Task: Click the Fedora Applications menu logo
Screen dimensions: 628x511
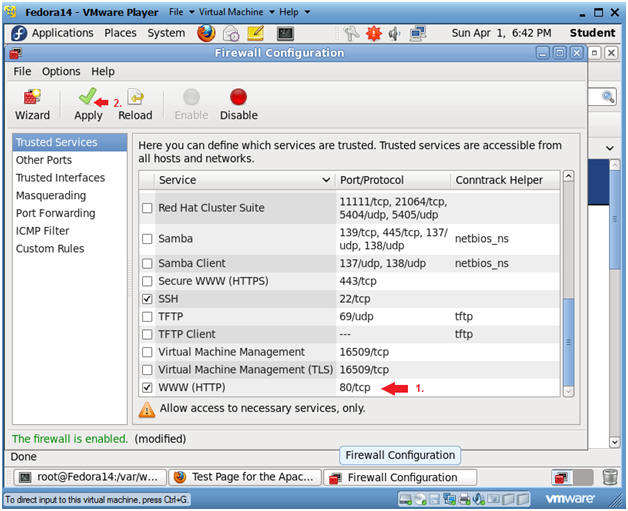Action: (18, 33)
